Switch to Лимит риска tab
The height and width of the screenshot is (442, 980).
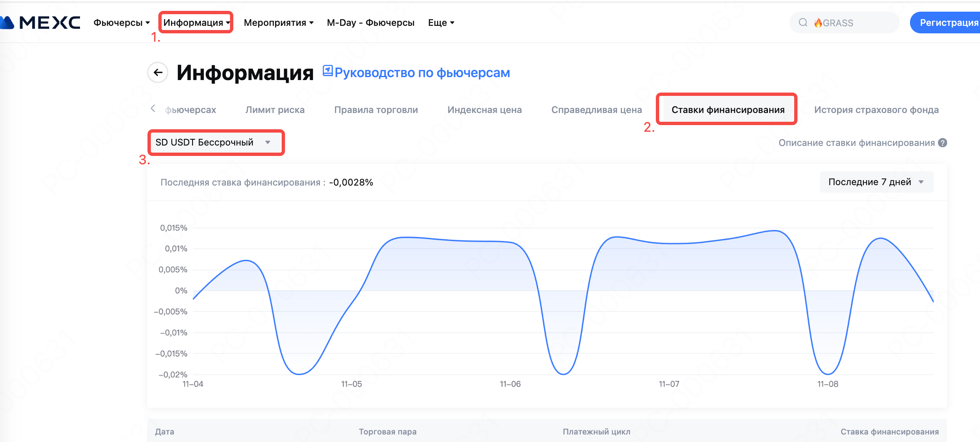275,110
